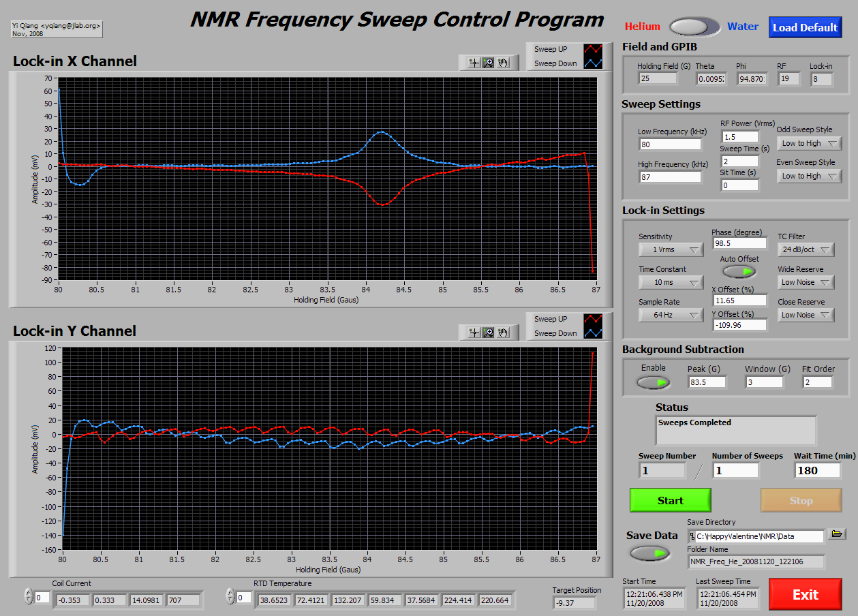
Task: Click the Theta value field
Action: [712, 79]
